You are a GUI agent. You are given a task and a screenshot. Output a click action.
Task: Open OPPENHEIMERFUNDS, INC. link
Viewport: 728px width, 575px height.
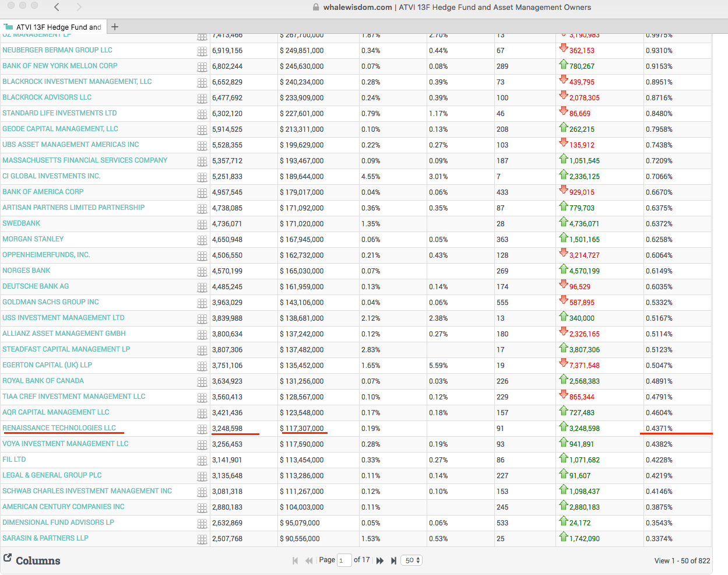tap(46, 255)
